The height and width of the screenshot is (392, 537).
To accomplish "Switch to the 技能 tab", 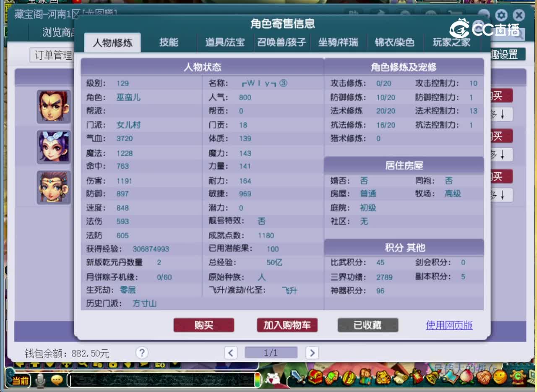I will [x=169, y=42].
